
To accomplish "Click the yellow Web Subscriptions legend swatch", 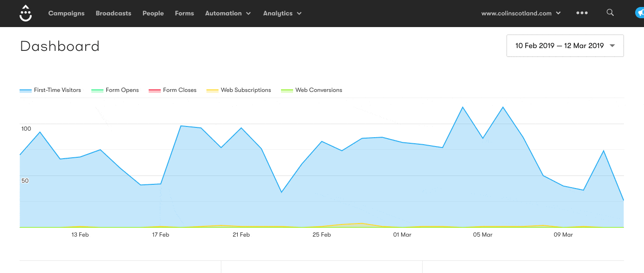I will pyautogui.click(x=212, y=91).
